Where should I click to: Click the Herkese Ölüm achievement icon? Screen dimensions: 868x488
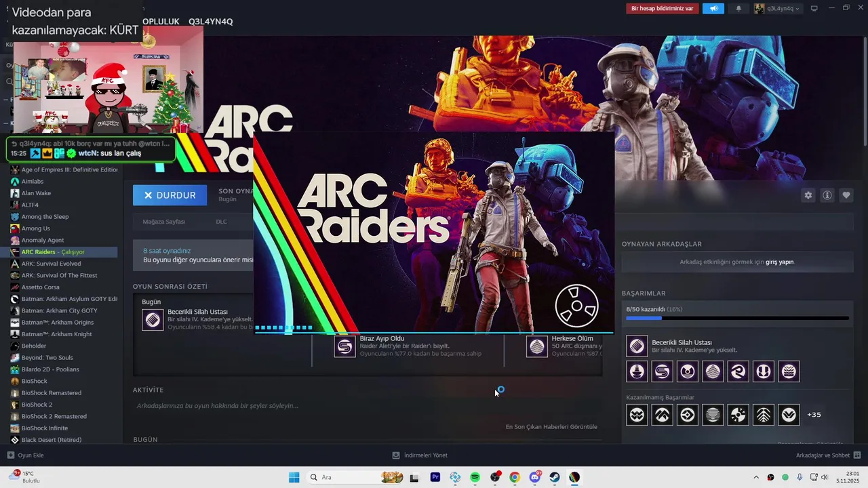coord(537,347)
